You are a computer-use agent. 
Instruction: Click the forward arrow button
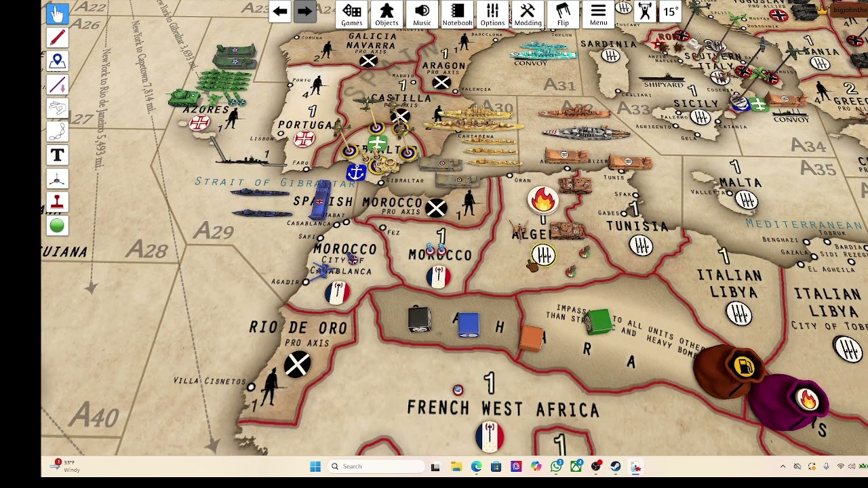(x=304, y=12)
